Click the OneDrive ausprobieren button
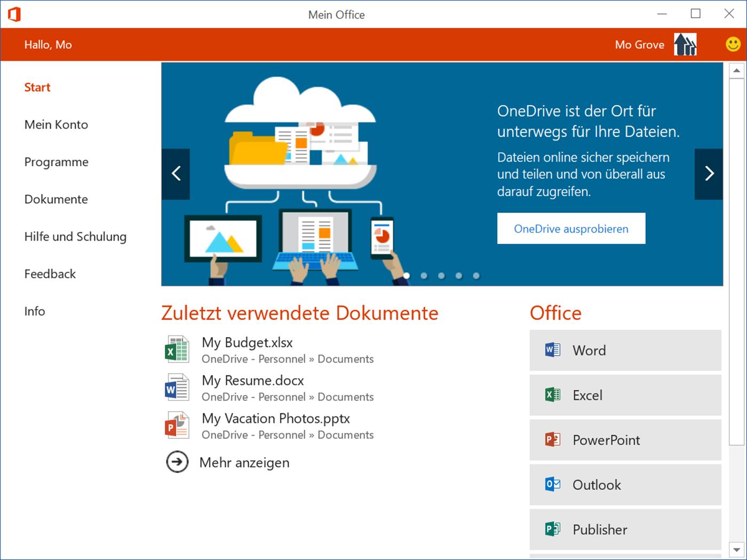747x560 pixels. point(571,228)
